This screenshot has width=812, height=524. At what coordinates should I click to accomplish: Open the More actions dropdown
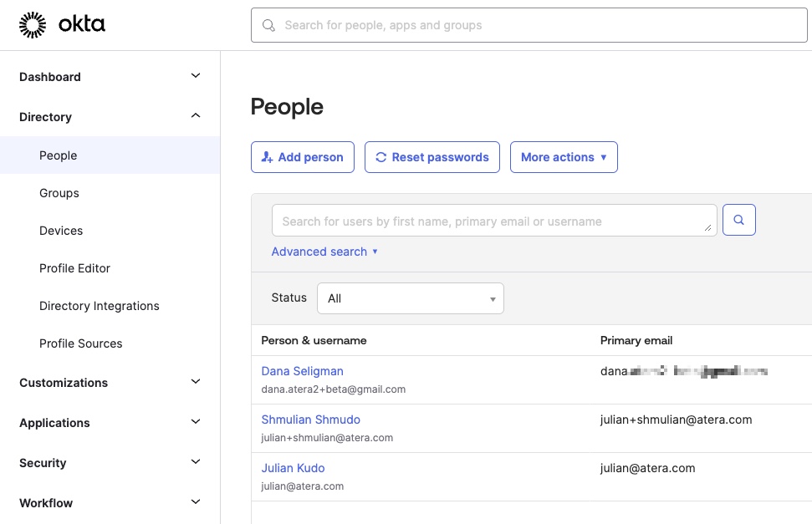564,157
